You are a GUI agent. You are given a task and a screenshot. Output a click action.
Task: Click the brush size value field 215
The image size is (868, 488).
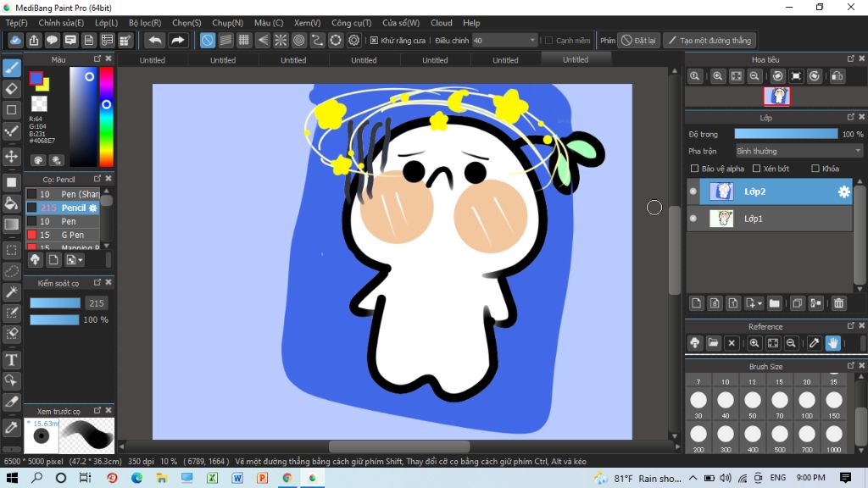[x=97, y=303]
